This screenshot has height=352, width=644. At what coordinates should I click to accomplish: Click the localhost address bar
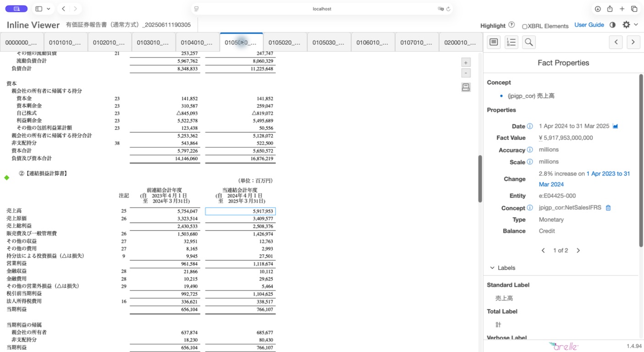click(322, 9)
